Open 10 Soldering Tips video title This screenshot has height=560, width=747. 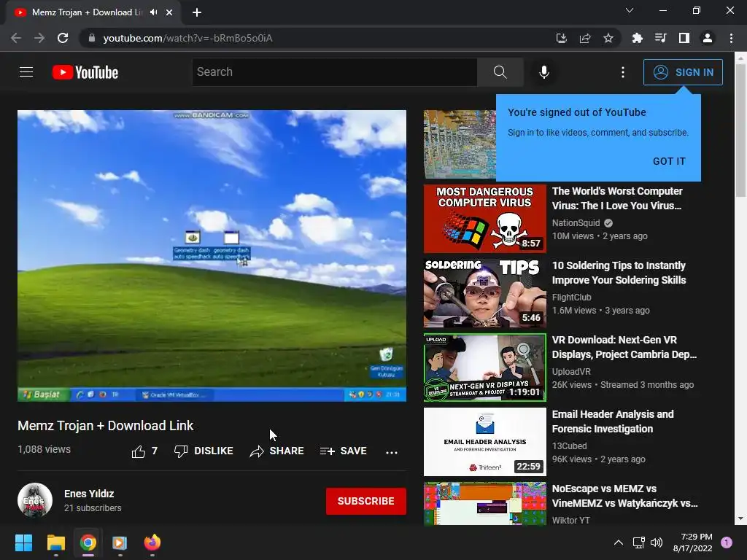(619, 273)
